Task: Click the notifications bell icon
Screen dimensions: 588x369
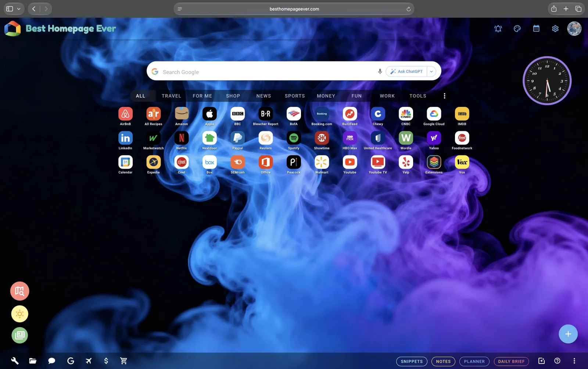Action: [x=498, y=29]
